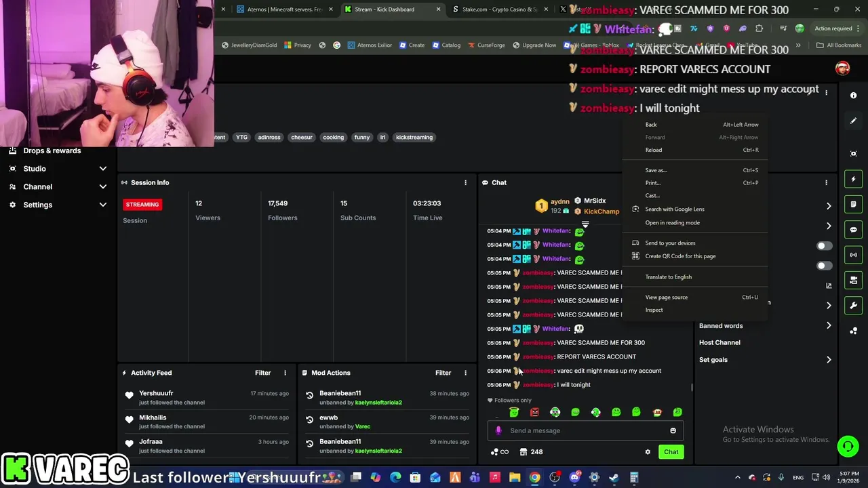Click the cooking tag
Screen dimensions: 868x488
[333, 137]
